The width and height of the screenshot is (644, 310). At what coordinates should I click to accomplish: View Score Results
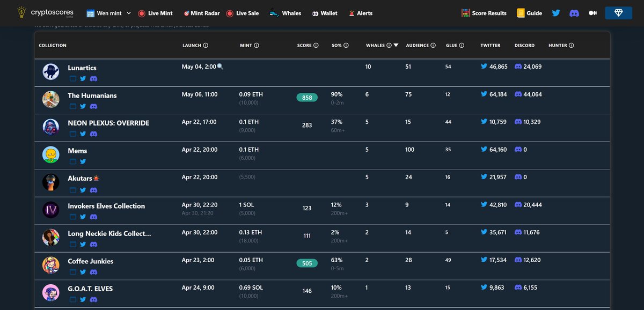point(484,13)
